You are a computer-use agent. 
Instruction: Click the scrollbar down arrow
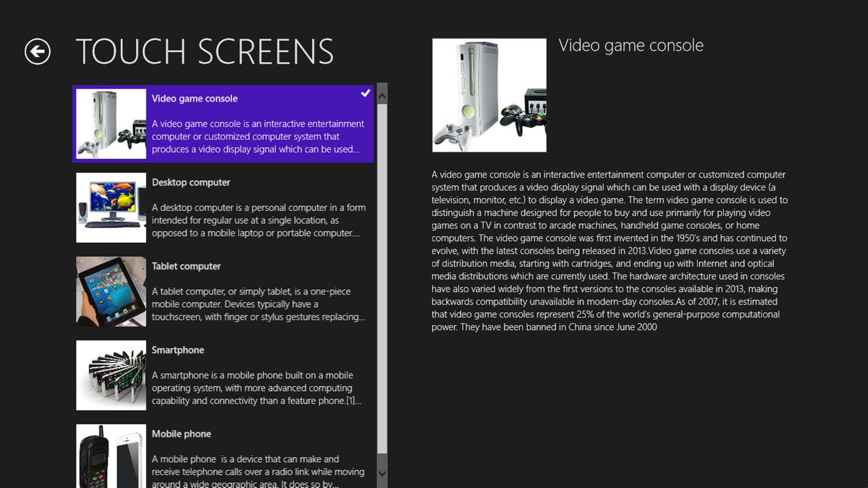[x=382, y=474]
